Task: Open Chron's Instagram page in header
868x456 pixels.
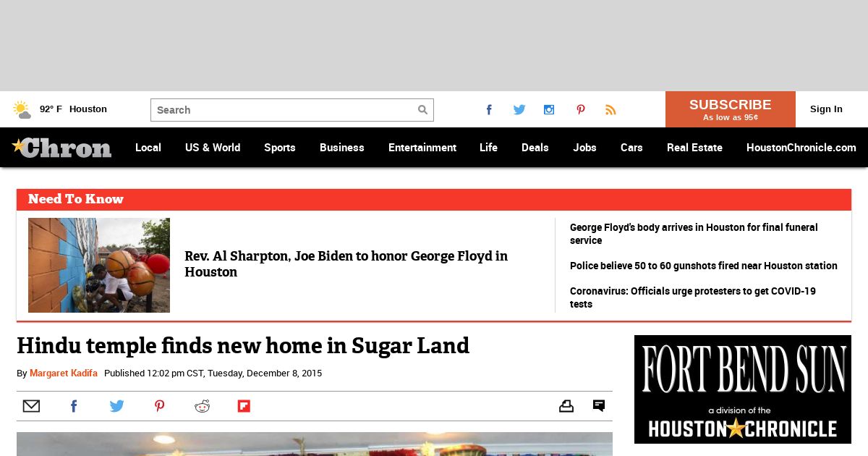Action: 549,110
